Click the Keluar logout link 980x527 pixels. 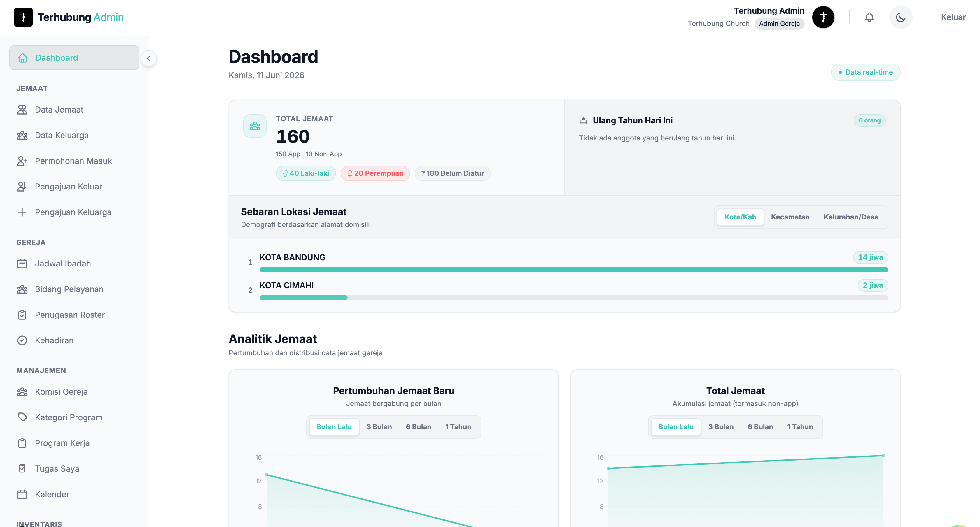click(953, 17)
